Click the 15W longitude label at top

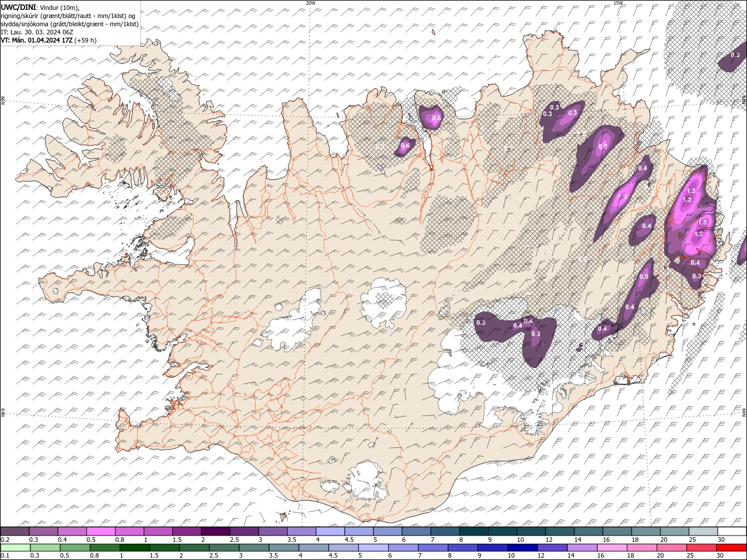click(x=618, y=3)
